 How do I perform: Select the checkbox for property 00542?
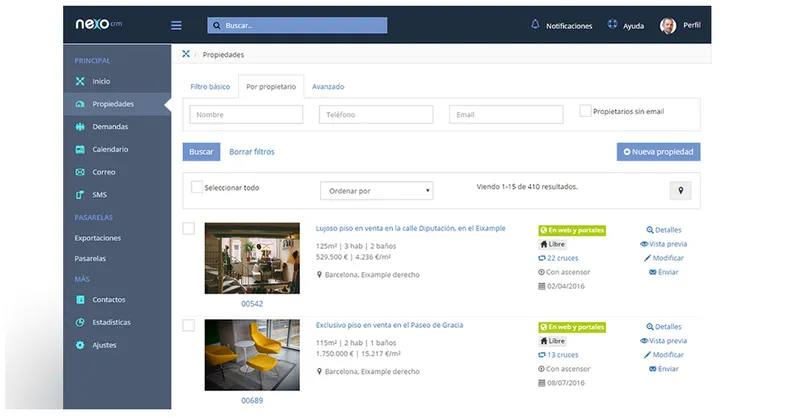tap(189, 229)
